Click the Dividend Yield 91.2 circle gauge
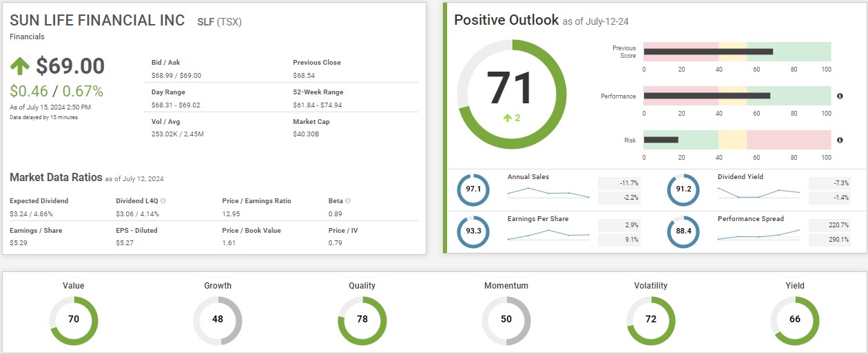 (683, 189)
